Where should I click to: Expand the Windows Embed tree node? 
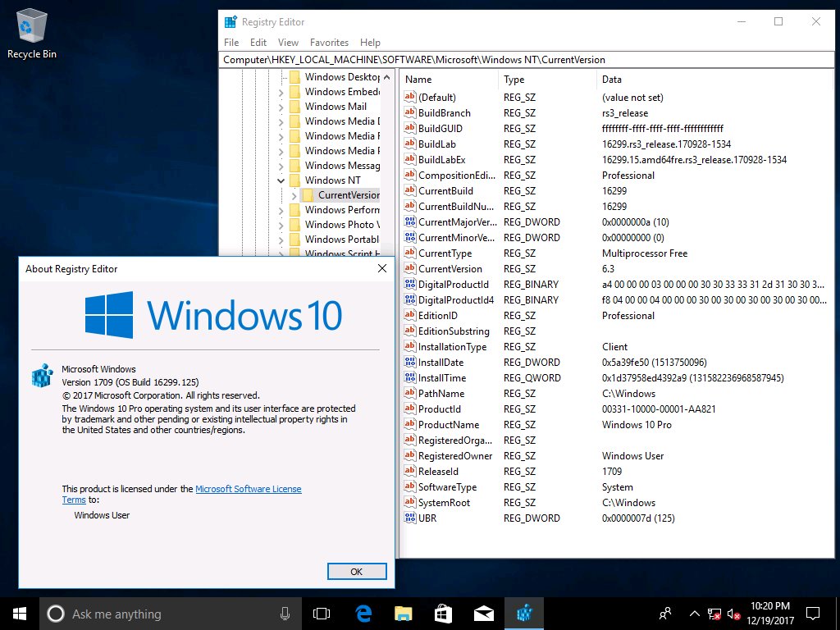[281, 92]
